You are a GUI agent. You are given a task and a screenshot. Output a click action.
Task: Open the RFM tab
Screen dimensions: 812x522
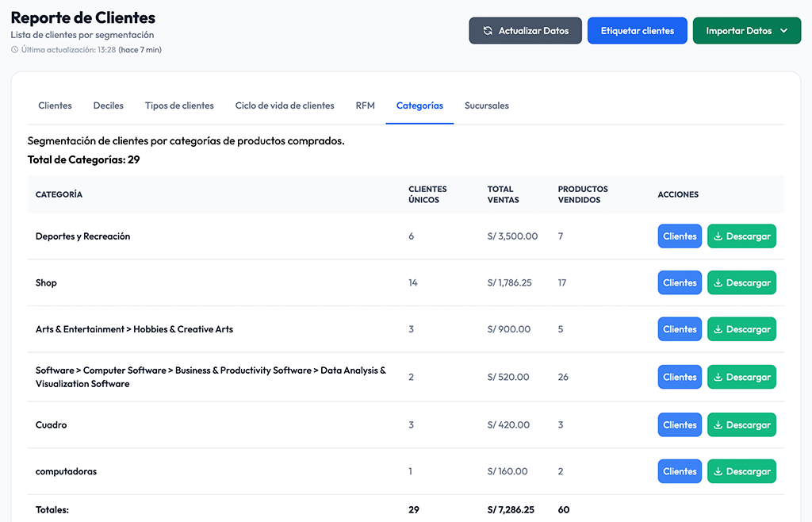(x=365, y=106)
